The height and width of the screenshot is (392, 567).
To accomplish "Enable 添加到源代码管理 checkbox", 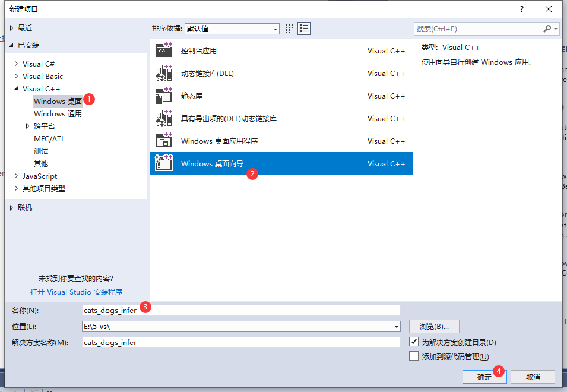I will point(414,356).
